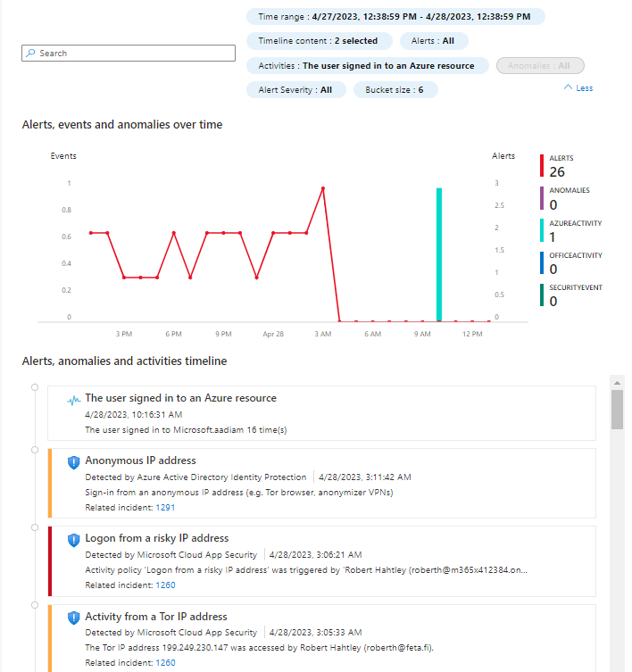Change the Alert Severity filter
Image resolution: width=632 pixels, height=672 pixels.
[295, 90]
